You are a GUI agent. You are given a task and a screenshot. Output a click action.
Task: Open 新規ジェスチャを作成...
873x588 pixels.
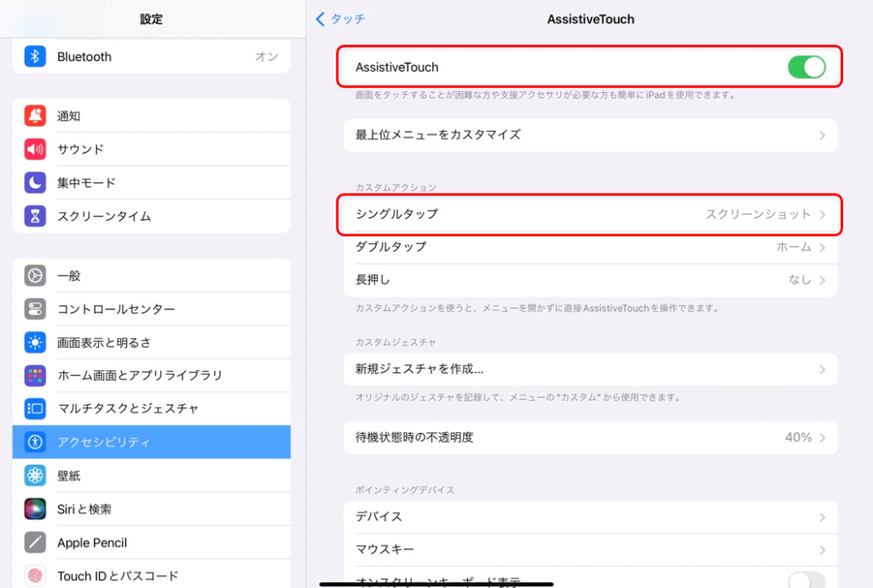pyautogui.click(x=590, y=369)
